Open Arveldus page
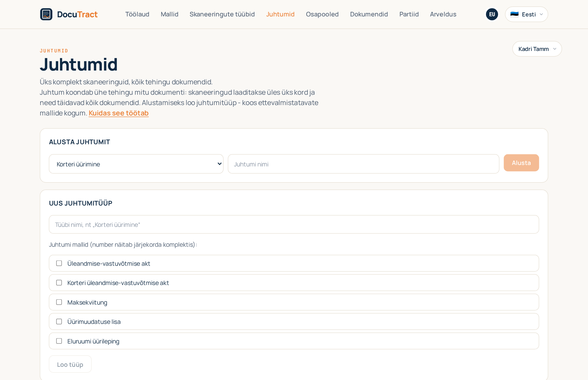The image size is (588, 380). tap(443, 14)
